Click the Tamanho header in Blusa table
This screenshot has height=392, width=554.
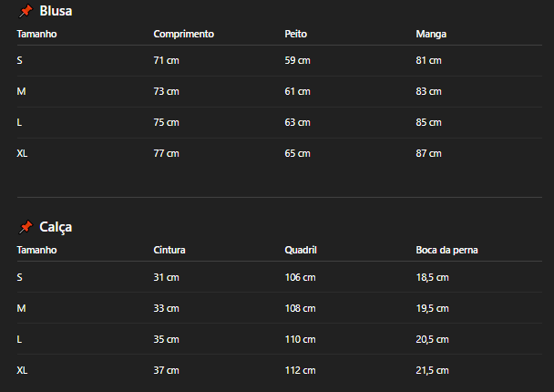click(36, 34)
